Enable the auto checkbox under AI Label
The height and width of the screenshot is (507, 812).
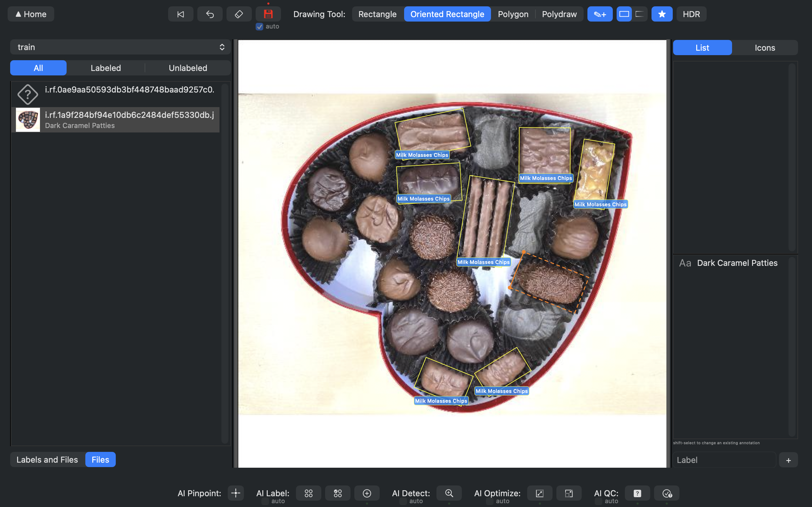pyautogui.click(x=265, y=501)
